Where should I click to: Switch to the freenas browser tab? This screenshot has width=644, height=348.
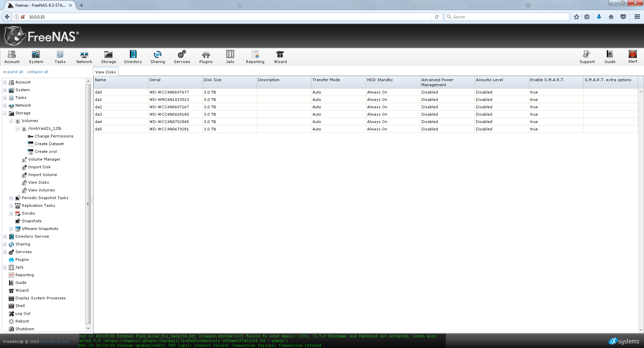41,5
